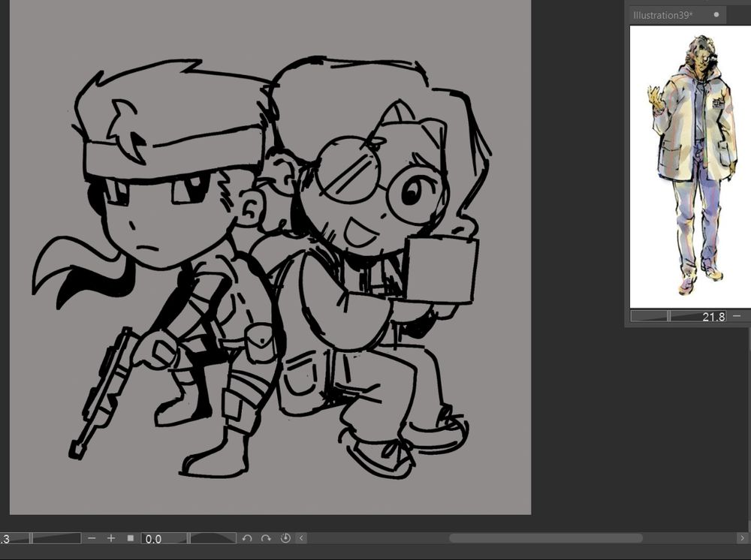Screen dimensions: 751x560
Task: Zoom out the main canvas with minus button
Action: pyautogui.click(x=92, y=538)
